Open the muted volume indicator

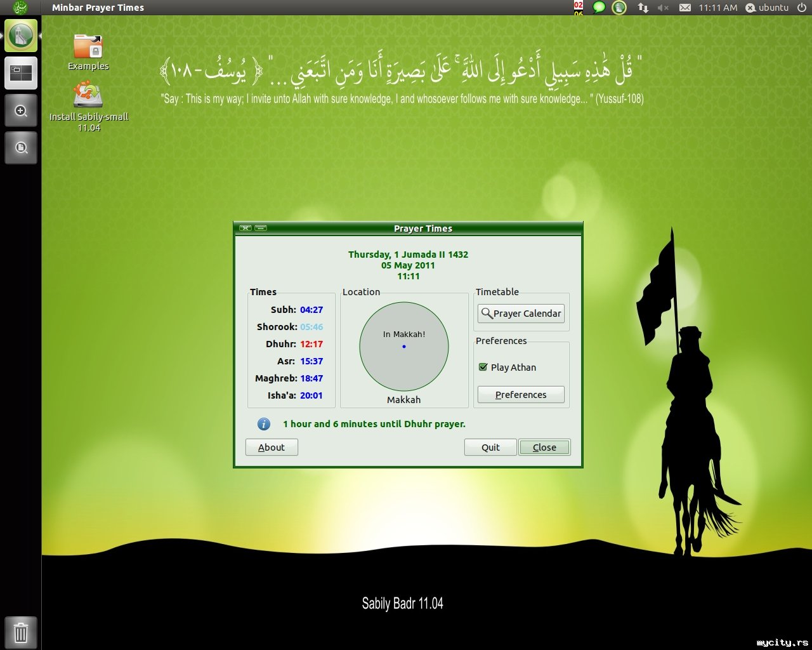664,8
